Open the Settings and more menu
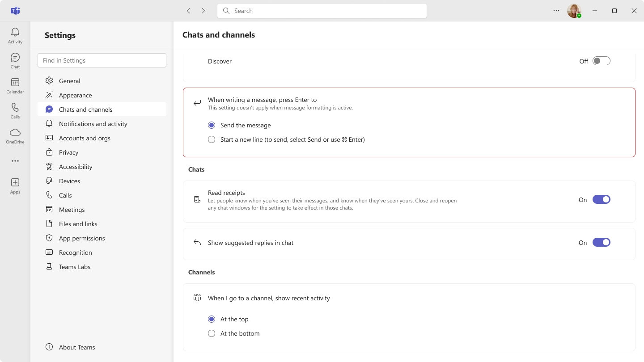 (556, 10)
